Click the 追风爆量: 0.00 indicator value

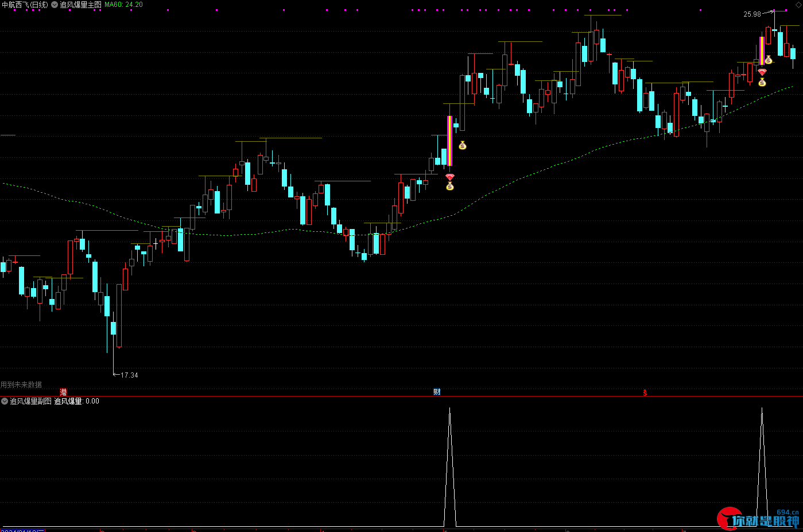(x=77, y=401)
